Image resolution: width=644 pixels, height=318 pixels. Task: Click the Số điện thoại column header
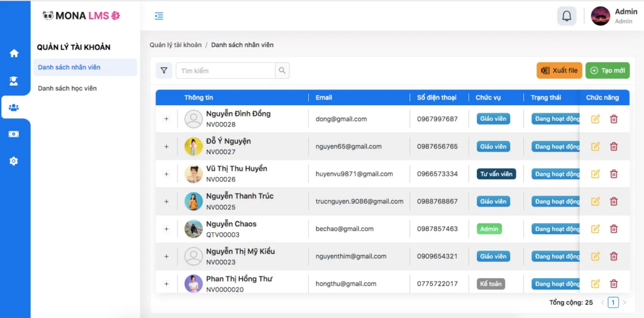click(436, 98)
